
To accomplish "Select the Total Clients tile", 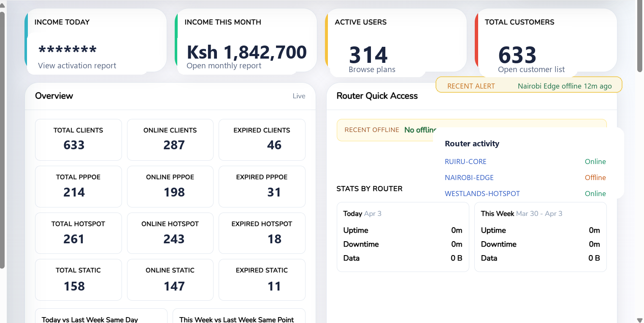I will pyautogui.click(x=78, y=140).
